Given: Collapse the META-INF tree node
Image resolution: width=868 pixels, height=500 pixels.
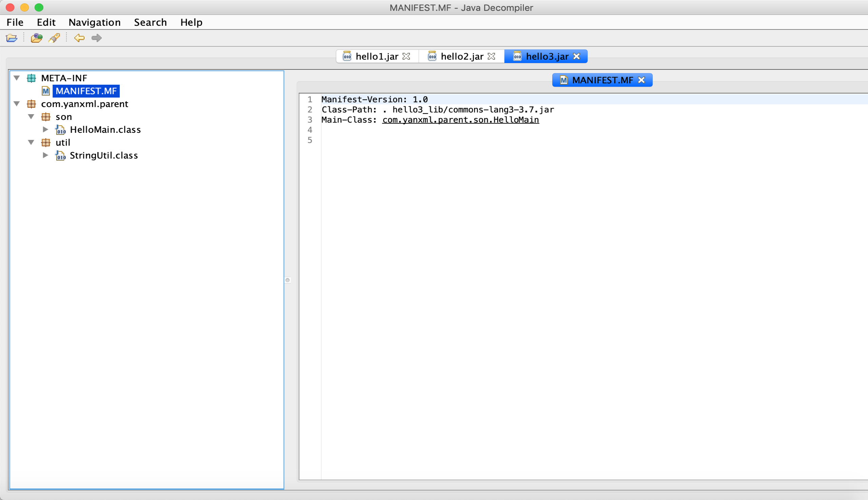Looking at the screenshot, I should point(17,78).
